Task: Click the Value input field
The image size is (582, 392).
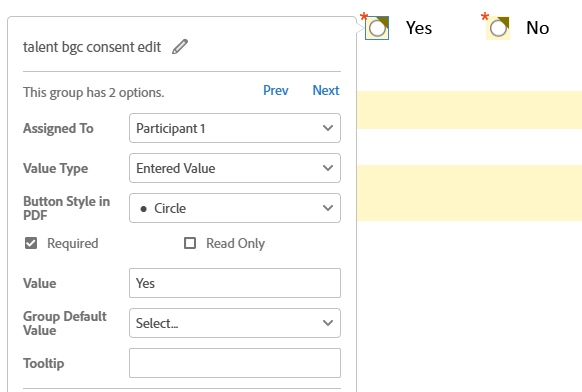Action: tap(235, 283)
